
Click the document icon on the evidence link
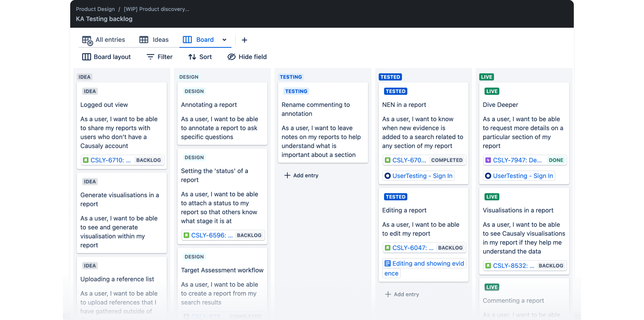(x=387, y=263)
